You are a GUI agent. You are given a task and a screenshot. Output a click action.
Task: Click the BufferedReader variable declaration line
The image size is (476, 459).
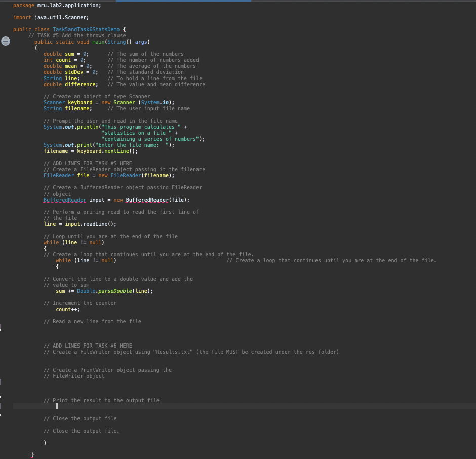tap(91, 200)
